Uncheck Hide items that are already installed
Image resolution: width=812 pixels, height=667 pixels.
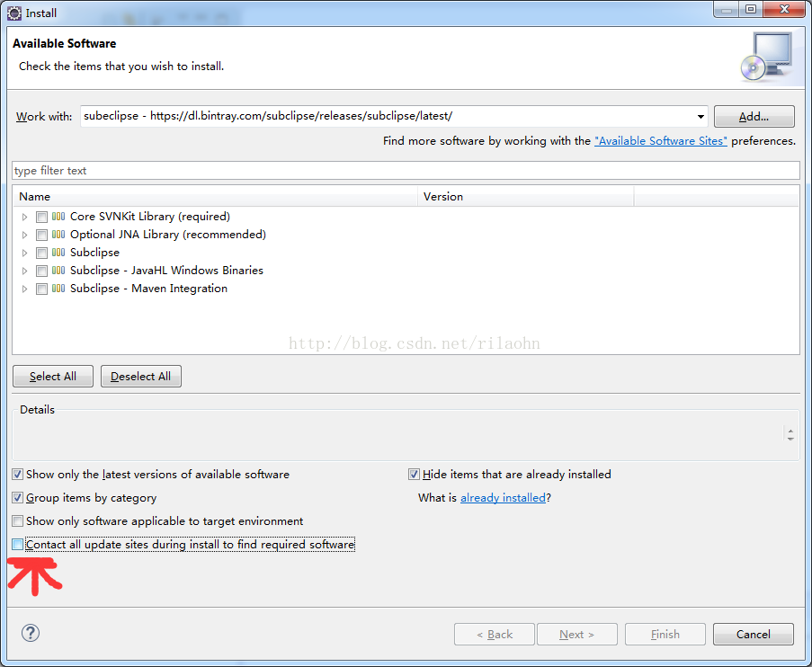pyautogui.click(x=414, y=475)
